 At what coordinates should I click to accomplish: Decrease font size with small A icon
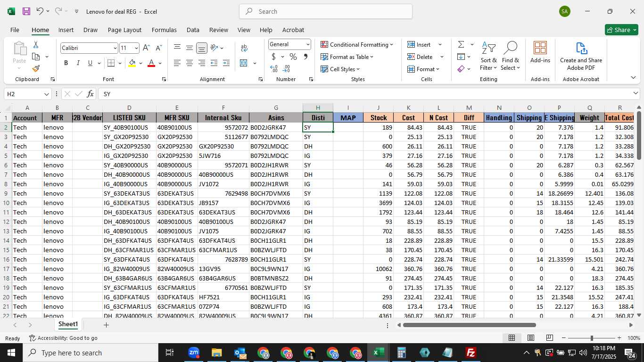click(158, 48)
